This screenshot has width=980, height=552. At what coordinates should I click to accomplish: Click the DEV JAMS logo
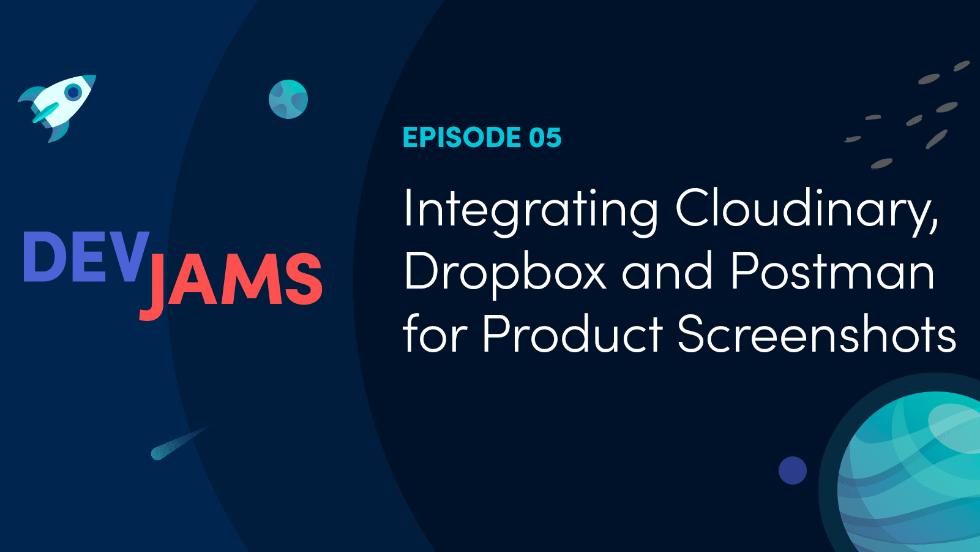[x=173, y=275]
